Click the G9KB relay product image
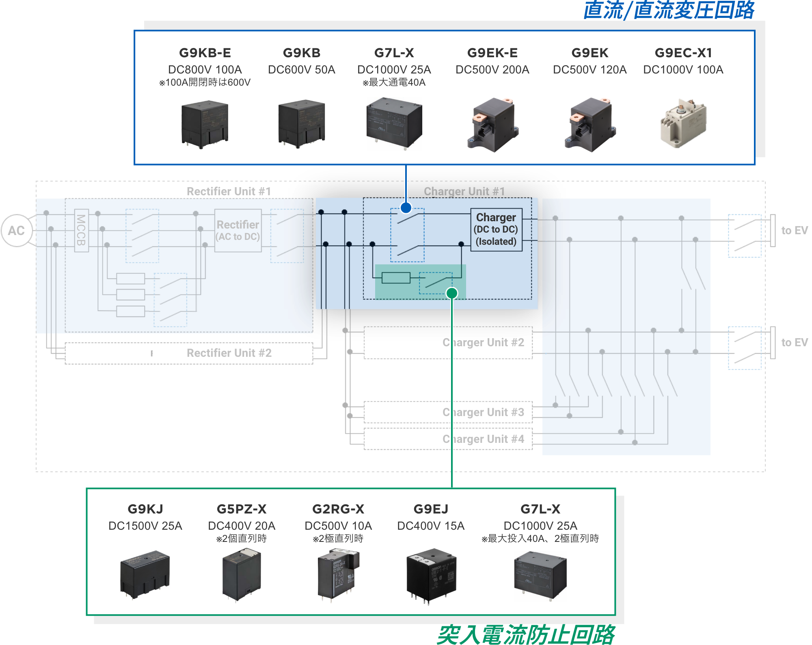The height and width of the screenshot is (645, 812). (x=301, y=124)
